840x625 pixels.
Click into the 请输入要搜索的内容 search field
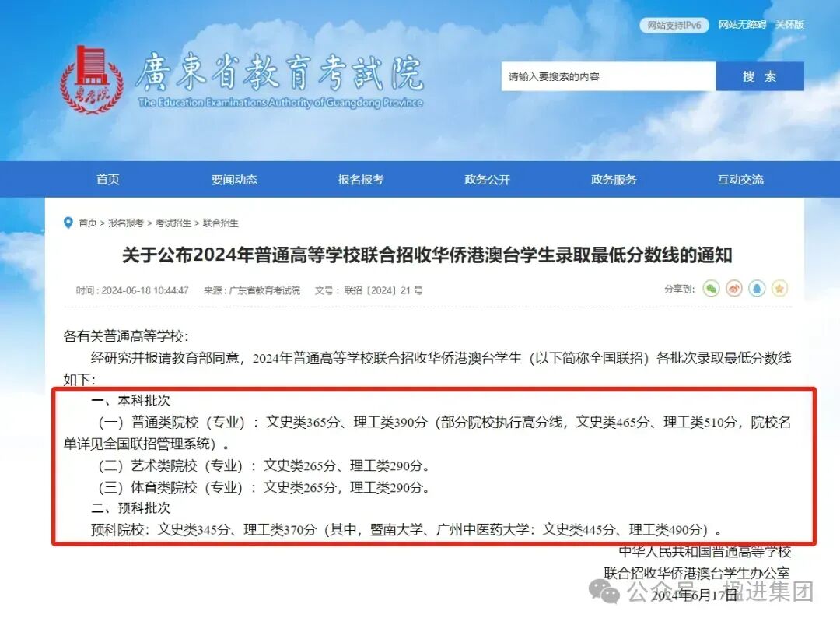[608, 76]
